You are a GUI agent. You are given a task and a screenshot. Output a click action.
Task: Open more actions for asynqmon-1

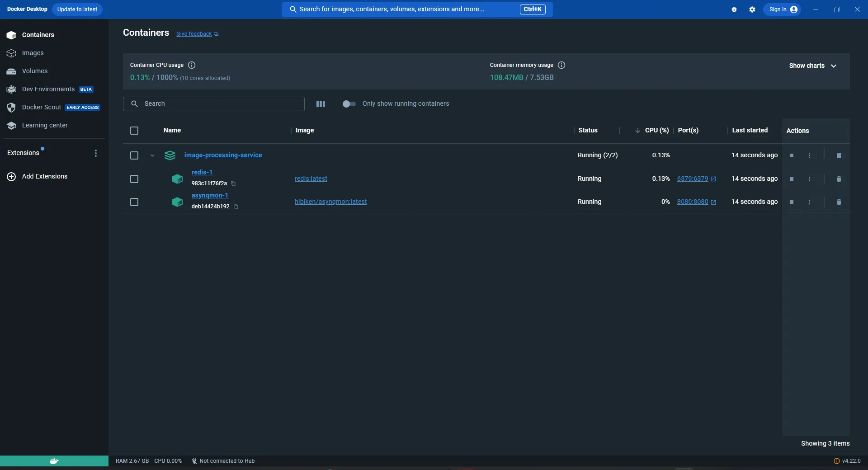tap(810, 202)
